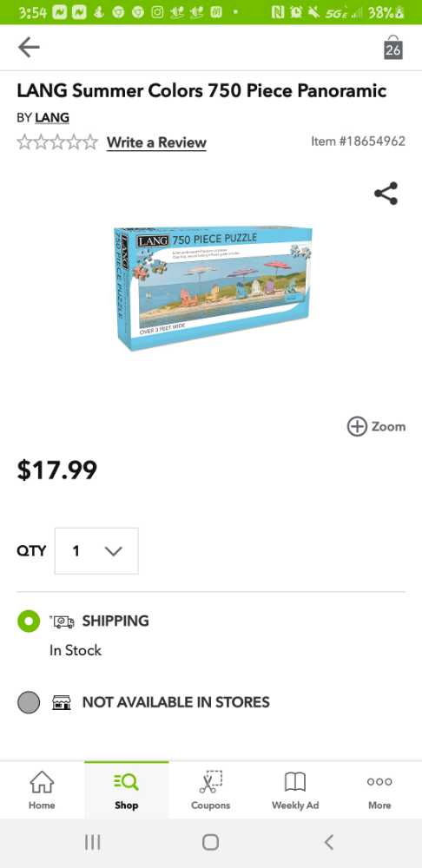Tap the Android home button

pos(210,843)
